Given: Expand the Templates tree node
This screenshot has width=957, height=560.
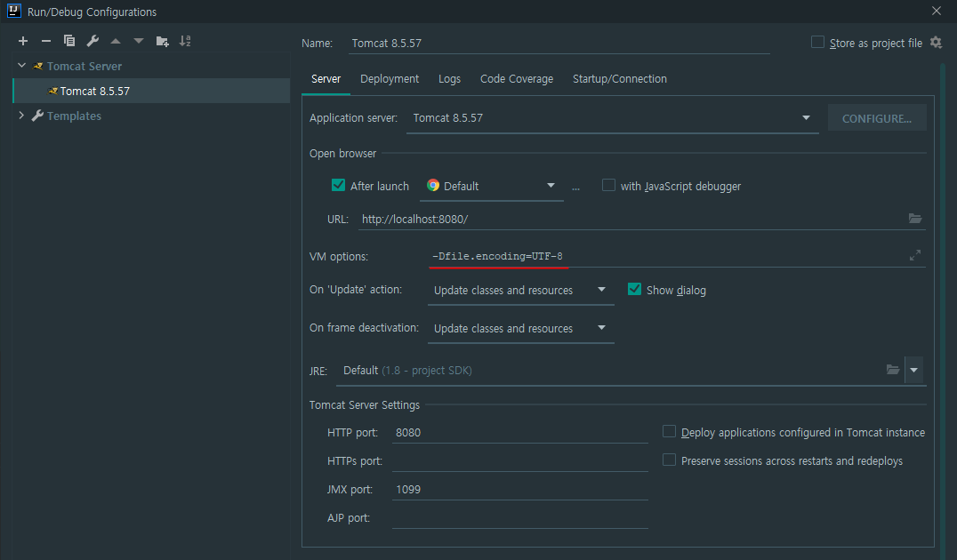Looking at the screenshot, I should [x=21, y=116].
